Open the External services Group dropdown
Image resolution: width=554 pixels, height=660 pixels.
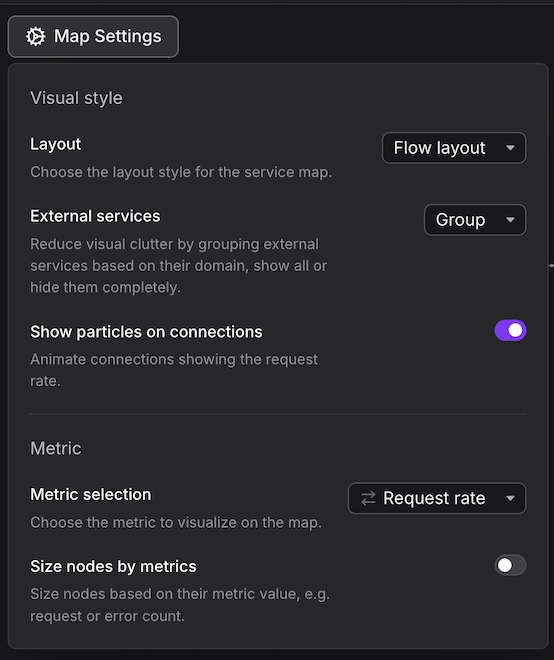click(x=475, y=220)
